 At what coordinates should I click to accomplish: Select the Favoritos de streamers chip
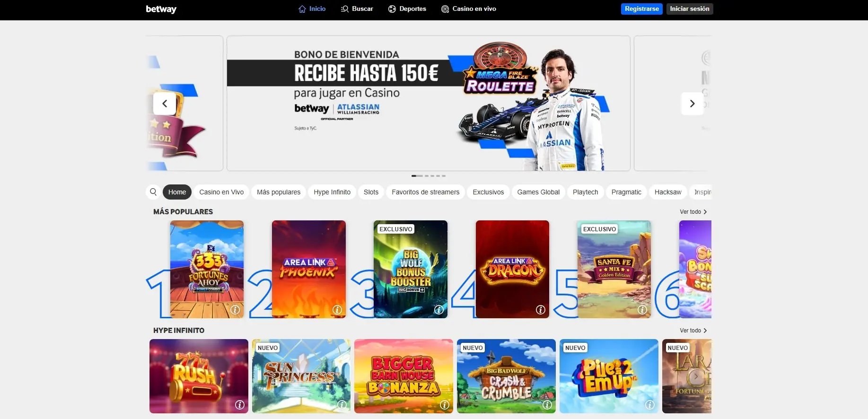coord(426,192)
